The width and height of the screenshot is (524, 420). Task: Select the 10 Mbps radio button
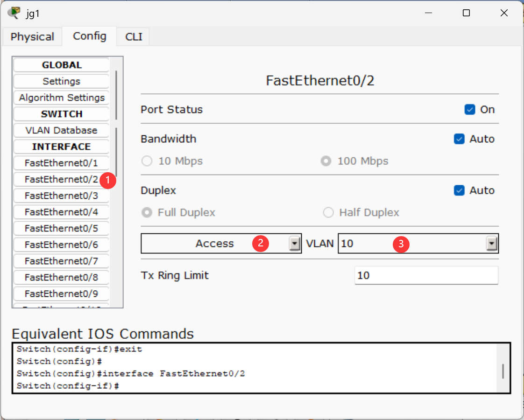point(147,161)
